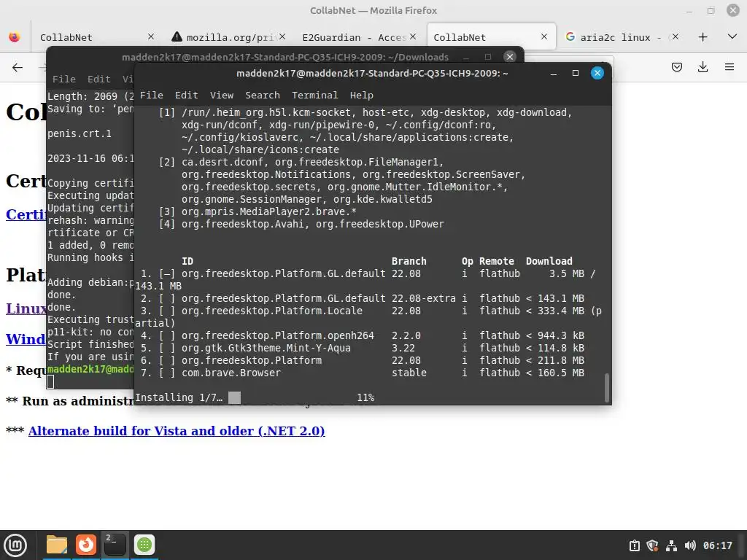The height and width of the screenshot is (560, 747).
Task: Click the 11% progress text
Action: (x=365, y=397)
